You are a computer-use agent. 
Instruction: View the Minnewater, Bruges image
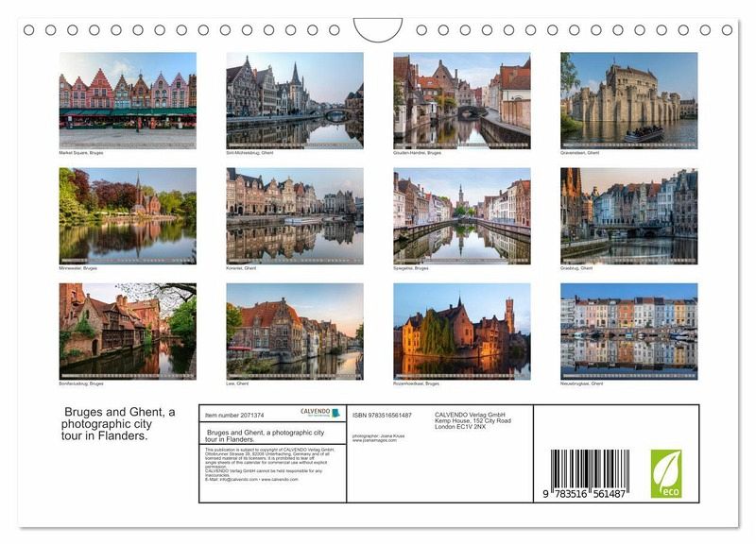click(x=128, y=215)
